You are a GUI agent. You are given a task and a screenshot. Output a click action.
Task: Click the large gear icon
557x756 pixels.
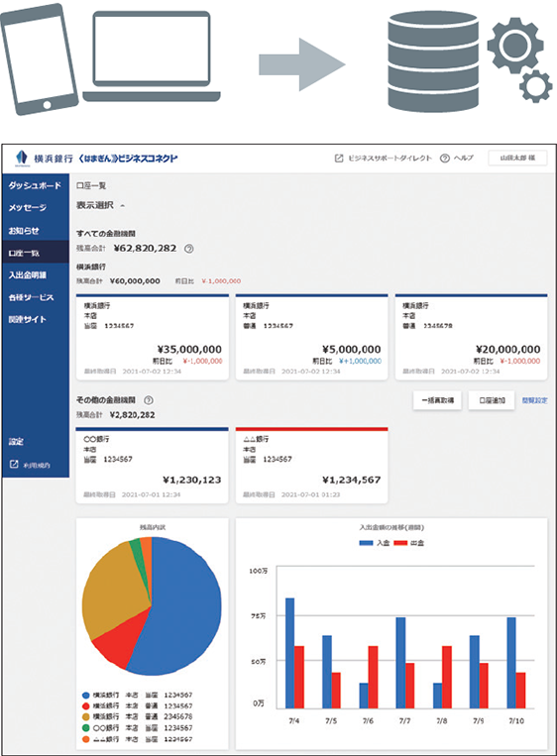[x=515, y=46]
